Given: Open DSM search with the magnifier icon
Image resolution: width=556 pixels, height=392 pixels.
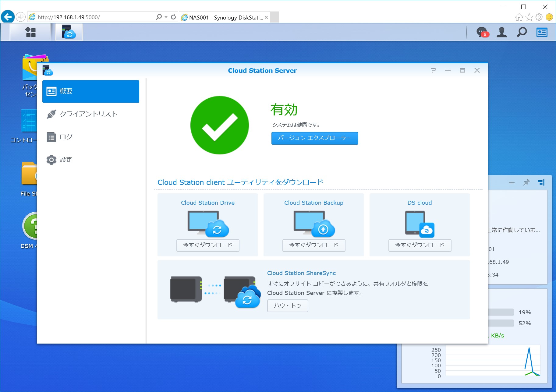Looking at the screenshot, I should tap(522, 32).
